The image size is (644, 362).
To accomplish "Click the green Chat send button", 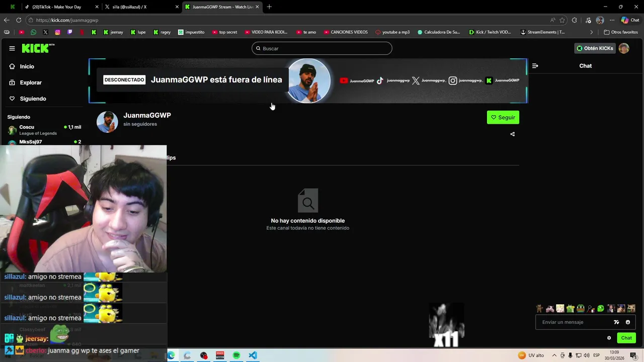I will point(626,338).
